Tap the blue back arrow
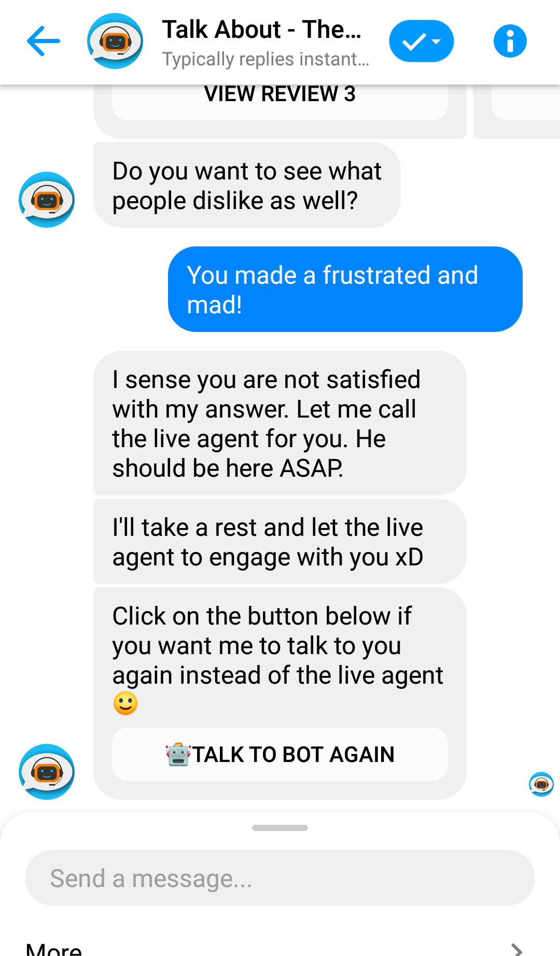 pos(44,41)
